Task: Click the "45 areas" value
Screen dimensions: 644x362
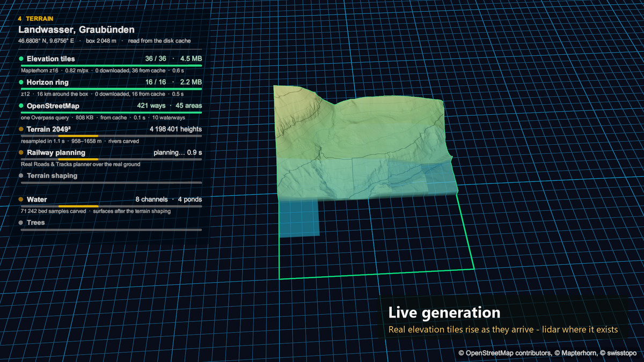Action: (x=189, y=106)
